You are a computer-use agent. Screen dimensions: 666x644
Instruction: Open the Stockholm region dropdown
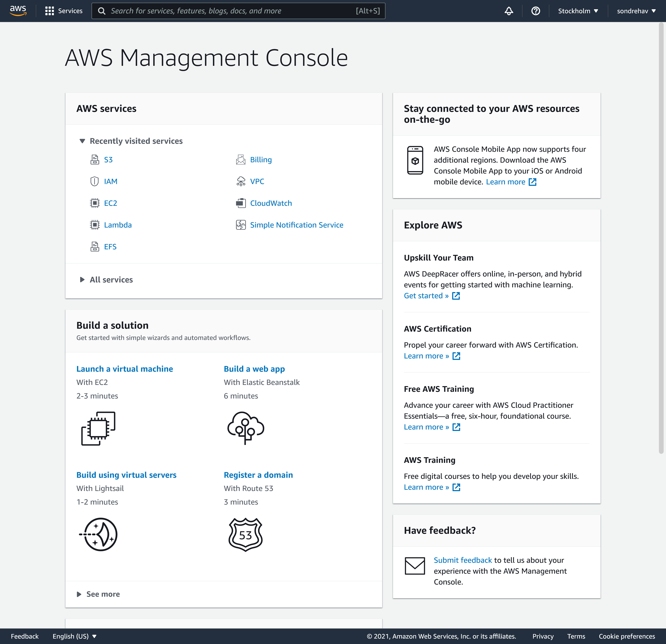578,11
